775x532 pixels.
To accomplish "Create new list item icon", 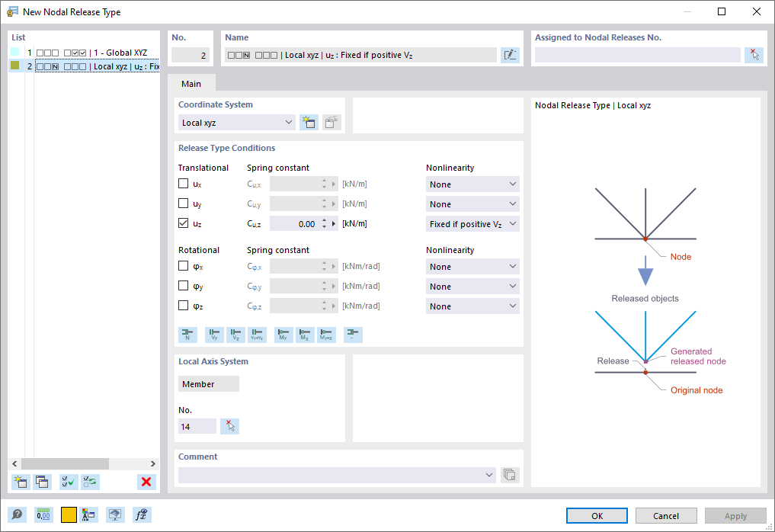I will (x=21, y=482).
